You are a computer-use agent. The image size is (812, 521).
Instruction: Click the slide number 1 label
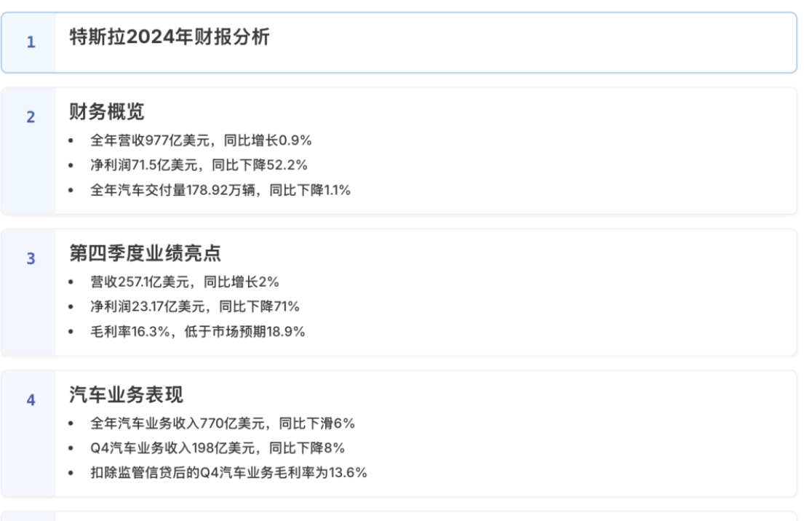pyautogui.click(x=31, y=42)
